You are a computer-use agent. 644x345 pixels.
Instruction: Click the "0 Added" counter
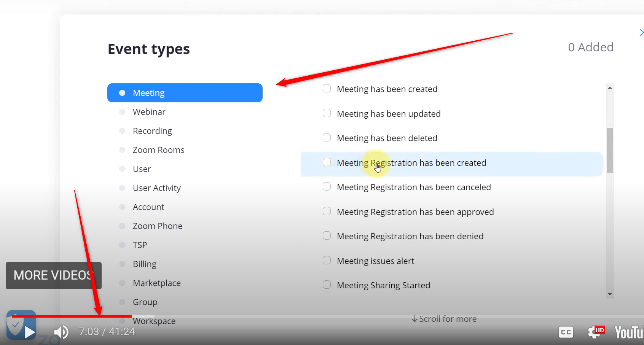pyautogui.click(x=591, y=47)
